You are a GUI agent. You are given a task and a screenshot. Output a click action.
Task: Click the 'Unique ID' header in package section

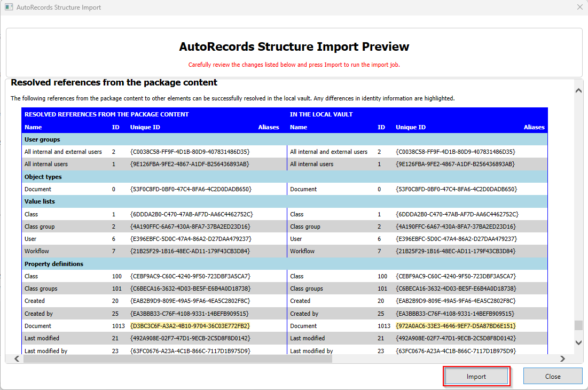coord(145,127)
